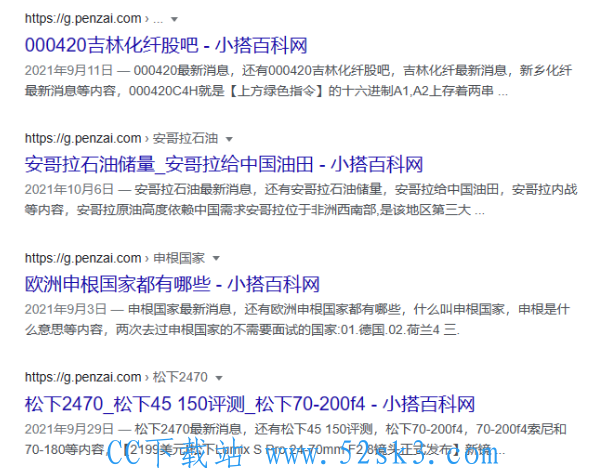Open the 欧洲申根国家都有哪些 result title
Image resolution: width=604 pixels, height=468 pixels.
(x=172, y=284)
